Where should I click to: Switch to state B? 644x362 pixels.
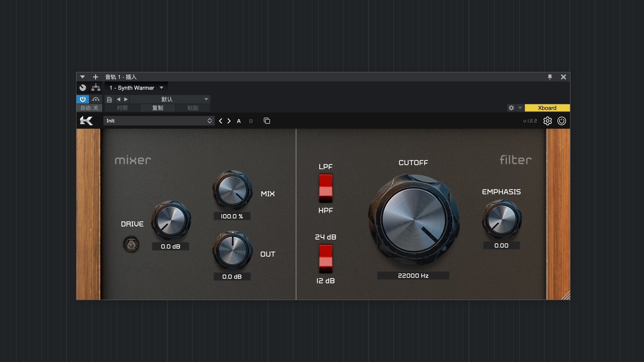(x=251, y=121)
